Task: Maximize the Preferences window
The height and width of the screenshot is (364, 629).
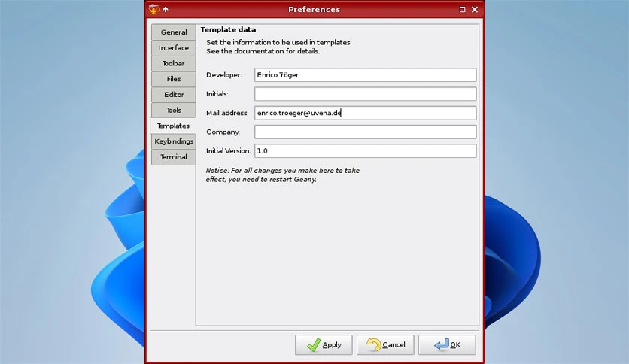Action: point(462,9)
